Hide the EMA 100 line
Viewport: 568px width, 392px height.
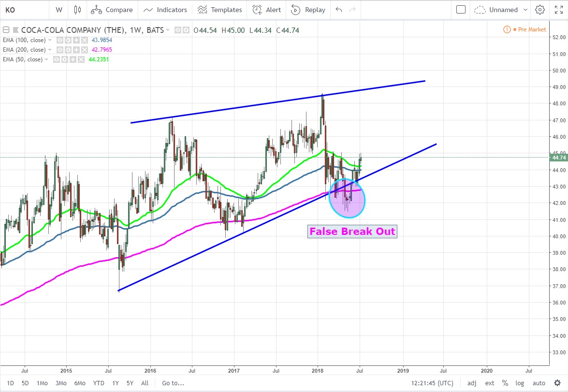click(x=60, y=40)
